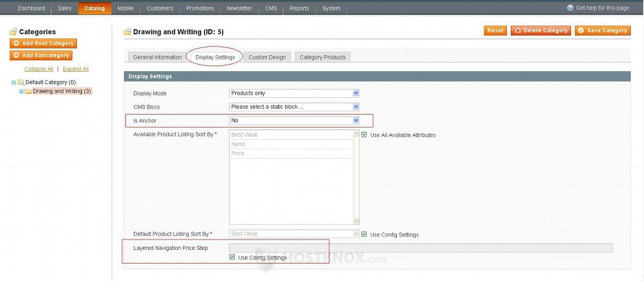
Task: Open the CMS Block dropdown
Action: pos(294,107)
